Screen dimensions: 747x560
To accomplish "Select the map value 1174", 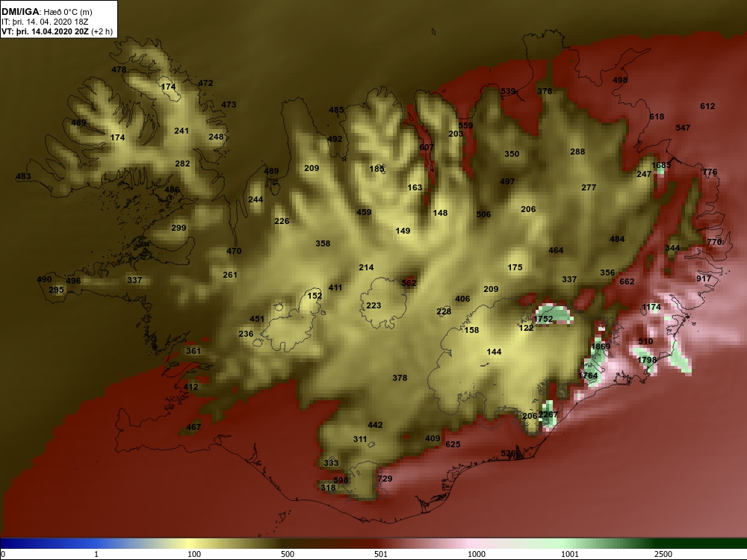I will point(651,307).
